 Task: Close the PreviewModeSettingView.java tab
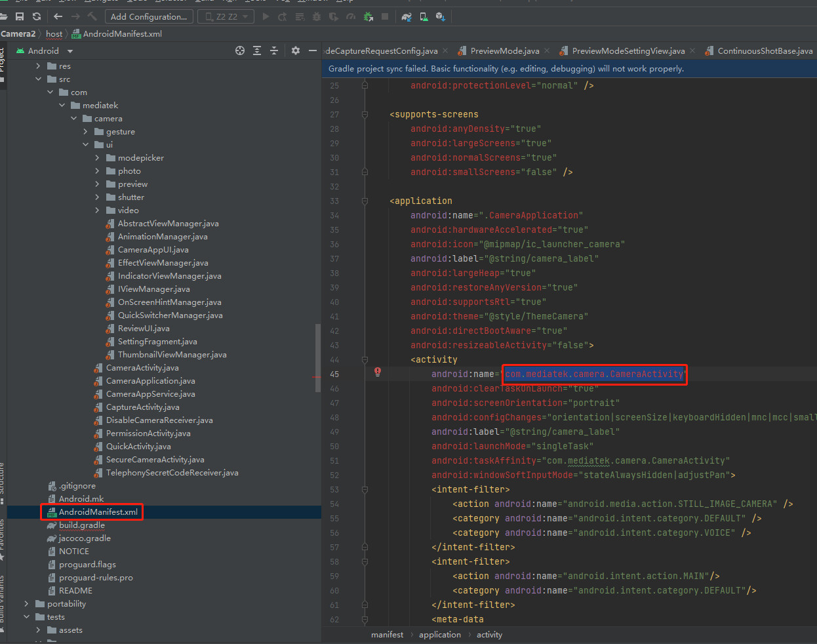click(x=692, y=50)
